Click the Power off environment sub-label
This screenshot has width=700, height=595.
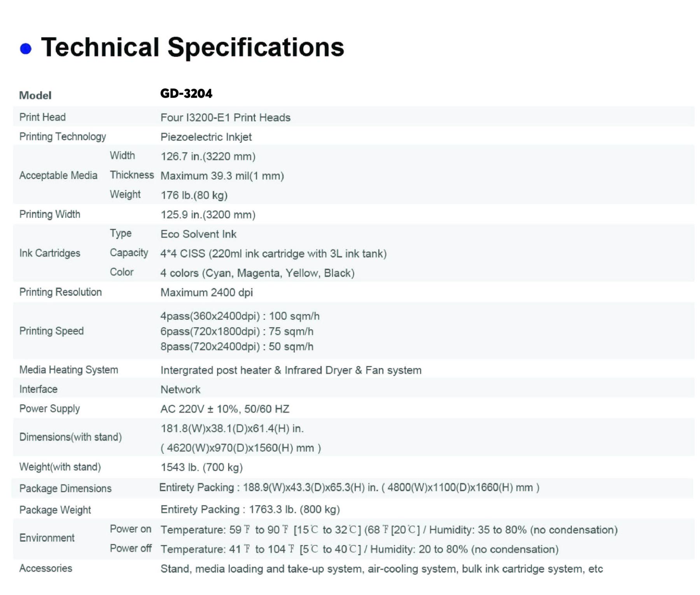coord(130,548)
